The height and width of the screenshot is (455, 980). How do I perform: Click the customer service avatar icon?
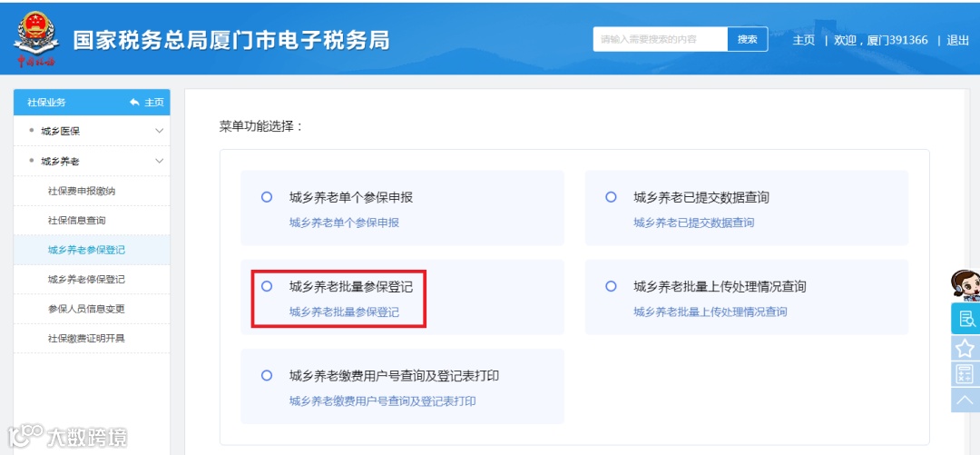(x=965, y=286)
